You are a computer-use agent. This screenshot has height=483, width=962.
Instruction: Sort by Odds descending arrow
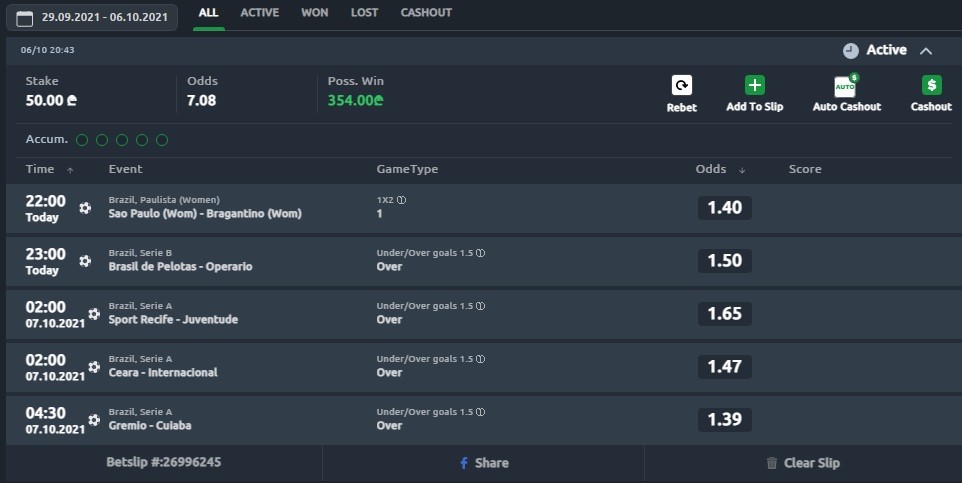[742, 170]
